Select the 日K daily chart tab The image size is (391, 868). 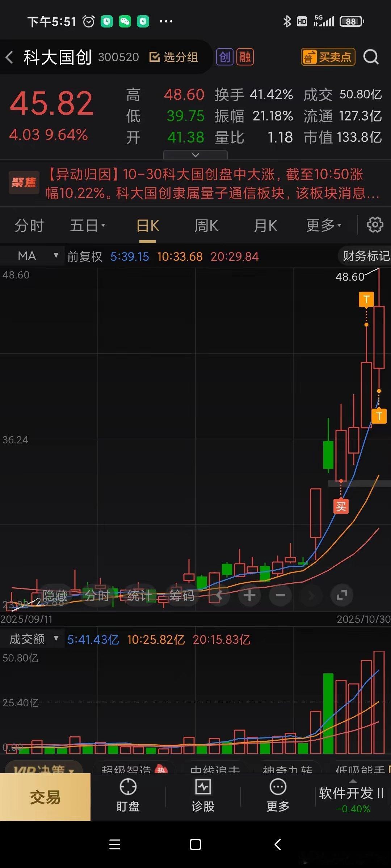(x=148, y=226)
